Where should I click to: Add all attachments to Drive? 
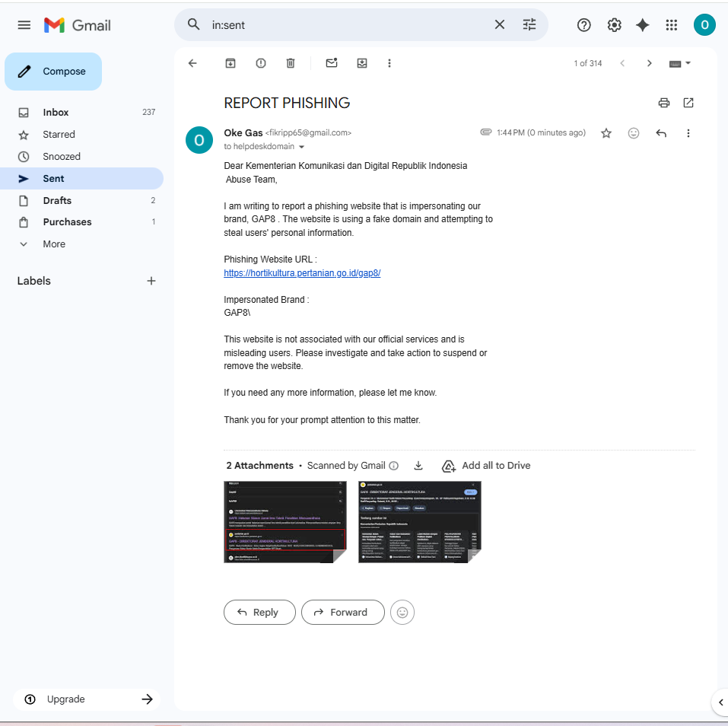pos(485,466)
